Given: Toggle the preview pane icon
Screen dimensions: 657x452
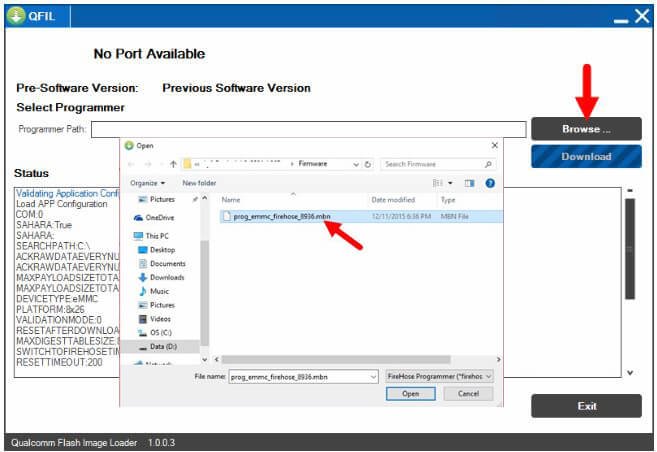Looking at the screenshot, I should (469, 183).
